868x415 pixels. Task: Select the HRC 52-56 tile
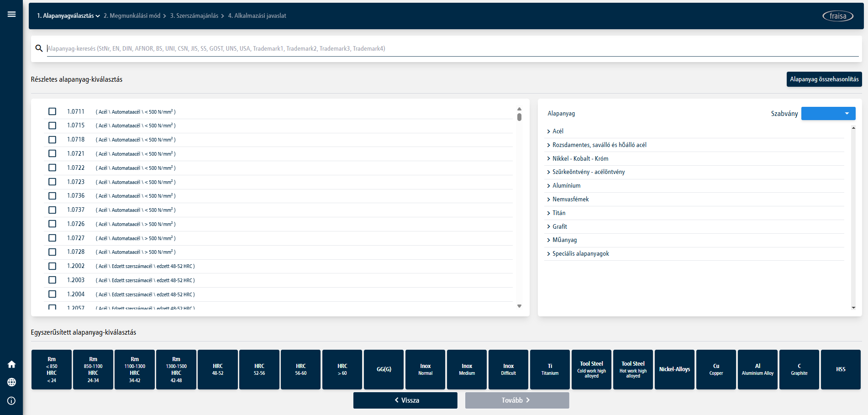pos(259,369)
